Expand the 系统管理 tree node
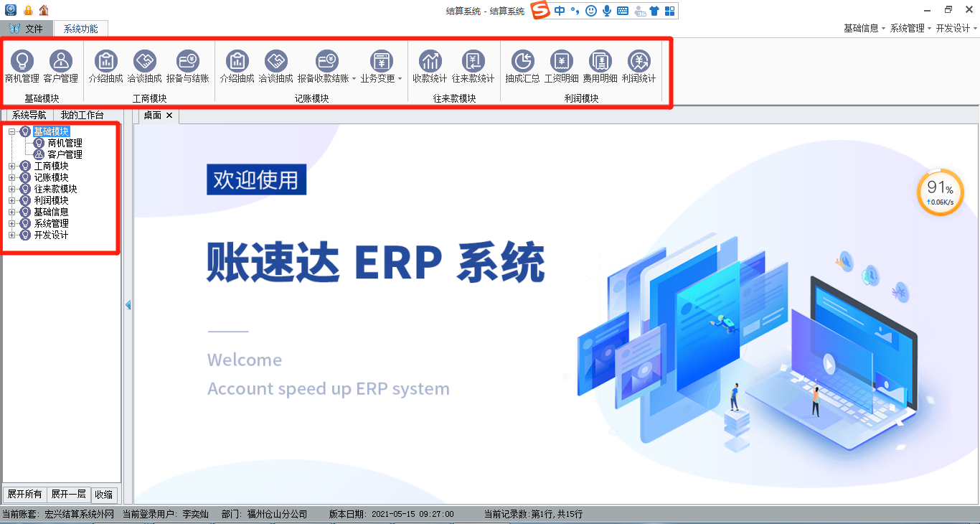980x524 pixels. point(11,223)
